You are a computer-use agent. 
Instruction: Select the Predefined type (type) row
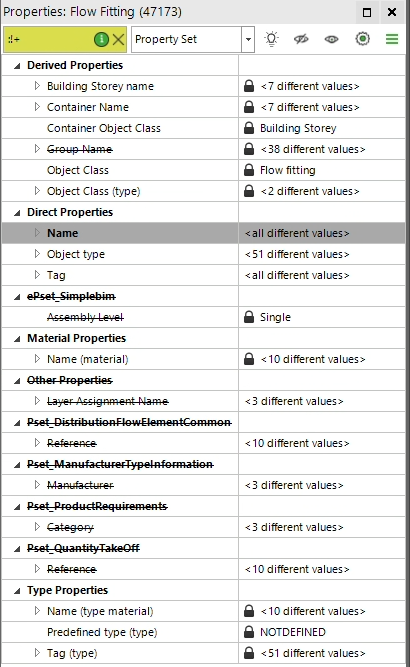click(203, 632)
